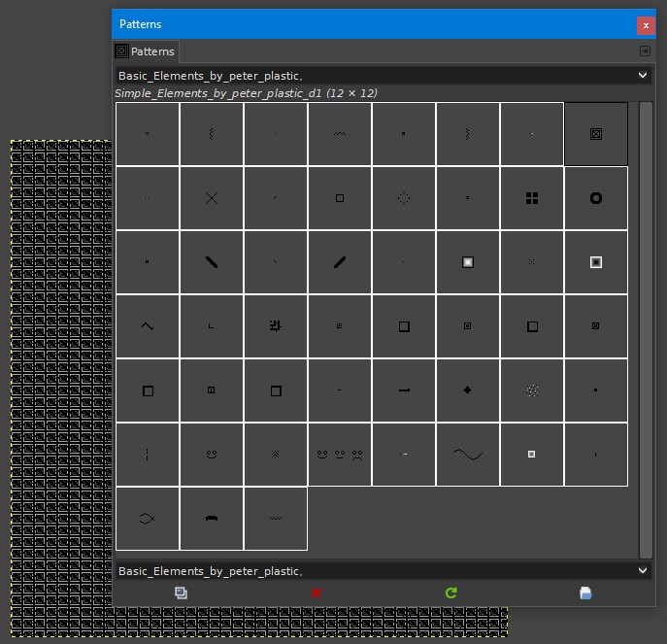Open pattern as image icon
667x644 pixels.
[x=585, y=593]
